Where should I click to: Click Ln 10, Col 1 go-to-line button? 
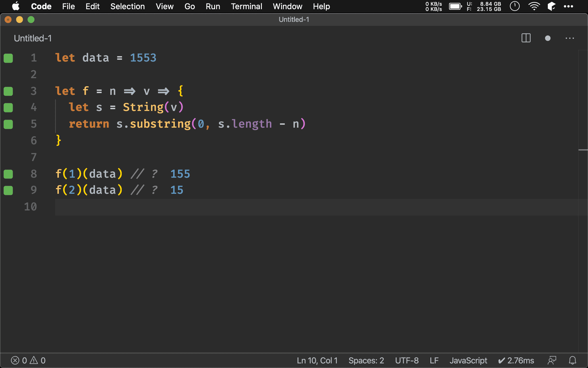coord(317,360)
